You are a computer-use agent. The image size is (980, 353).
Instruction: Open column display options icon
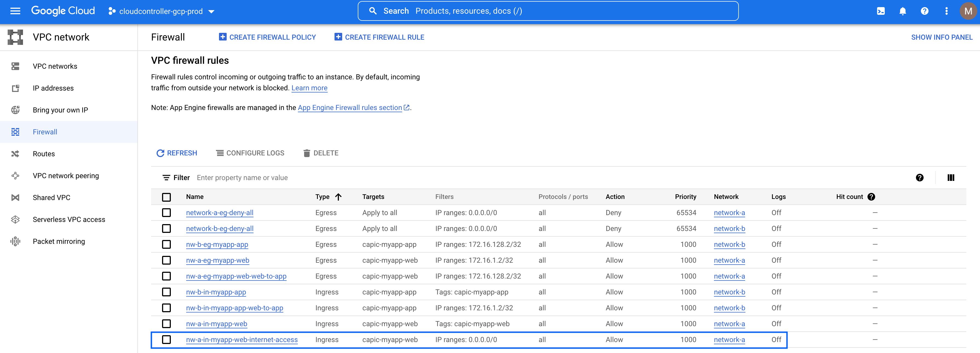(950, 178)
